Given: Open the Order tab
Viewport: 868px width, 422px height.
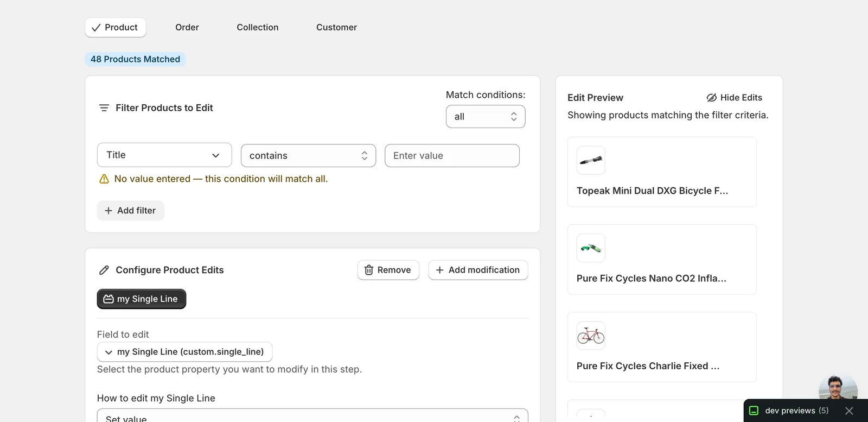Looking at the screenshot, I should click(187, 28).
